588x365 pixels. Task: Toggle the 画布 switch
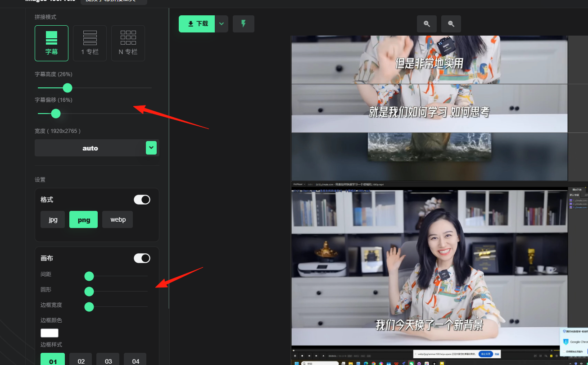142,258
